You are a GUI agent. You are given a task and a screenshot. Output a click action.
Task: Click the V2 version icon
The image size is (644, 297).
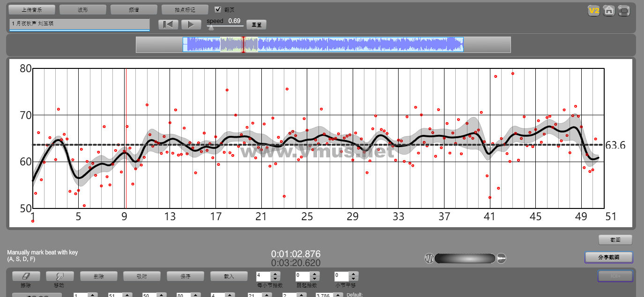click(x=594, y=11)
